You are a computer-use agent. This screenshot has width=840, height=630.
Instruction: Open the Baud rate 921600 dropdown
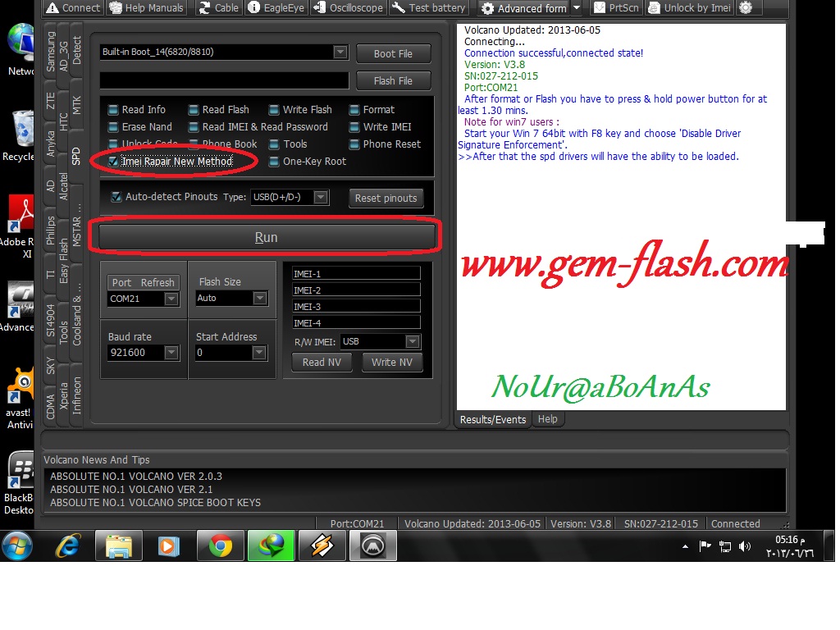[171, 353]
